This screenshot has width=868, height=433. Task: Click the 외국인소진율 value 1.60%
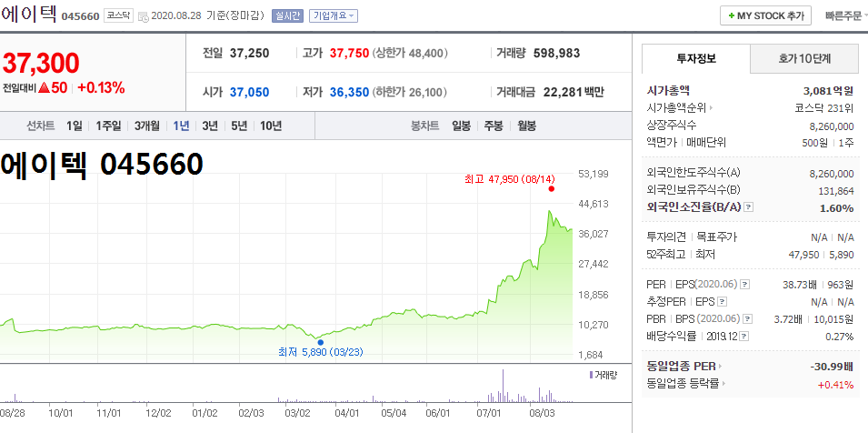click(837, 208)
